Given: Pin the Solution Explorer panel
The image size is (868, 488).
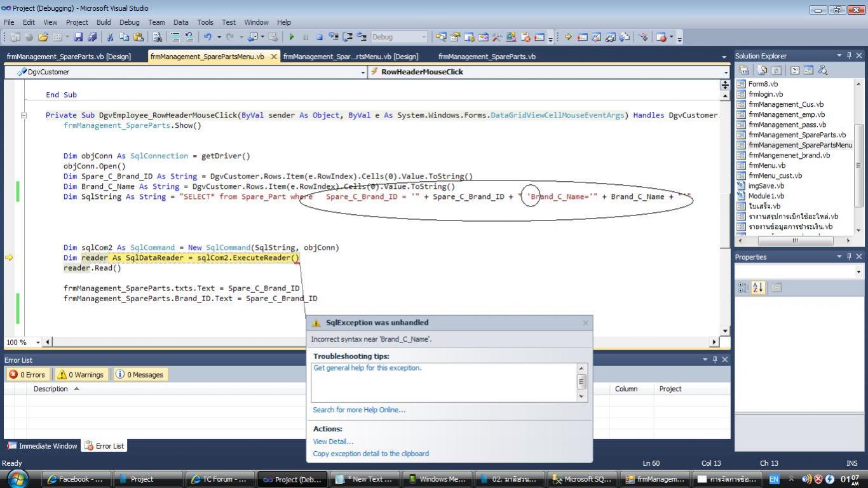Looking at the screenshot, I should [850, 56].
